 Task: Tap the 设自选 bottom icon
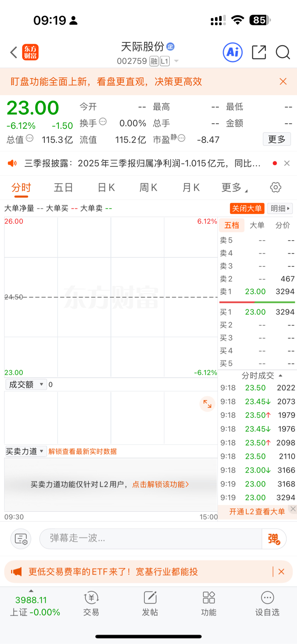[267, 604]
